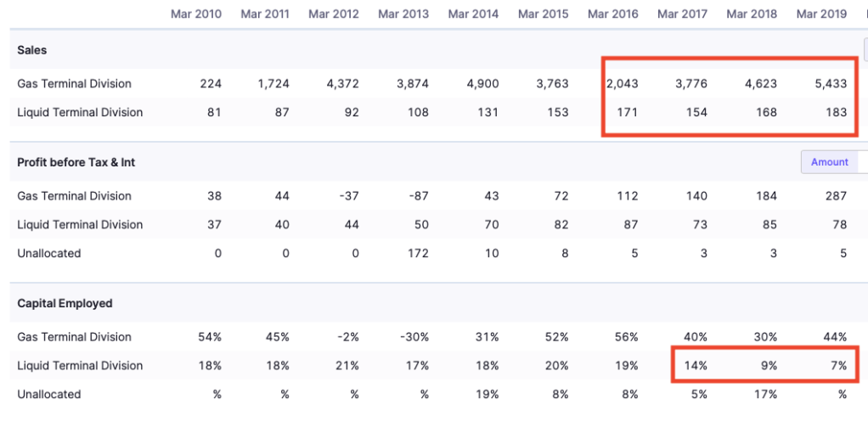This screenshot has height=427, width=868.
Task: Select the Mar 2016 column header
Action: pyautogui.click(x=612, y=14)
